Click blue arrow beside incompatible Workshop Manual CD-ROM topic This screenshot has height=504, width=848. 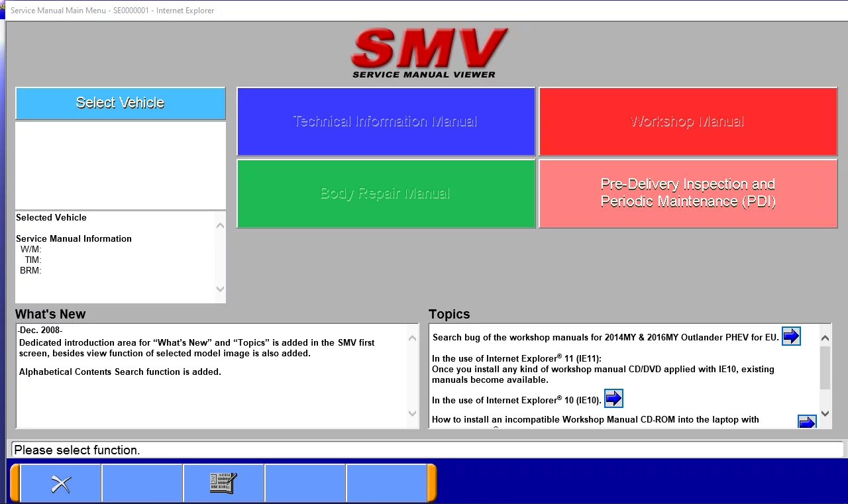(x=806, y=422)
